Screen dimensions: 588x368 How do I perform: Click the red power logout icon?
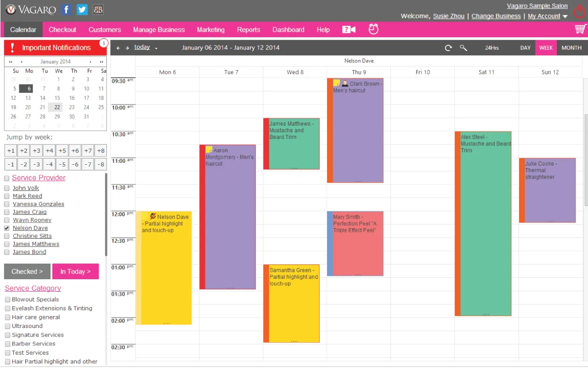coord(579,11)
